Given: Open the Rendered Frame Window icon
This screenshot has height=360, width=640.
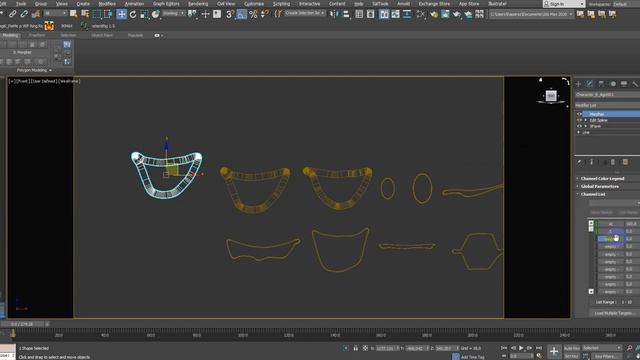Looking at the screenshot, I should click(445, 14).
